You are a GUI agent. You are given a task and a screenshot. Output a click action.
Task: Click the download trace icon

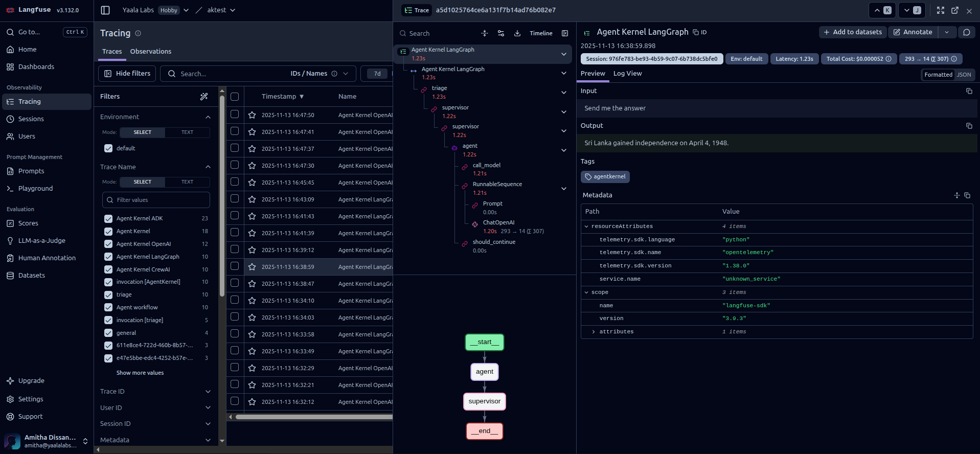(x=517, y=33)
